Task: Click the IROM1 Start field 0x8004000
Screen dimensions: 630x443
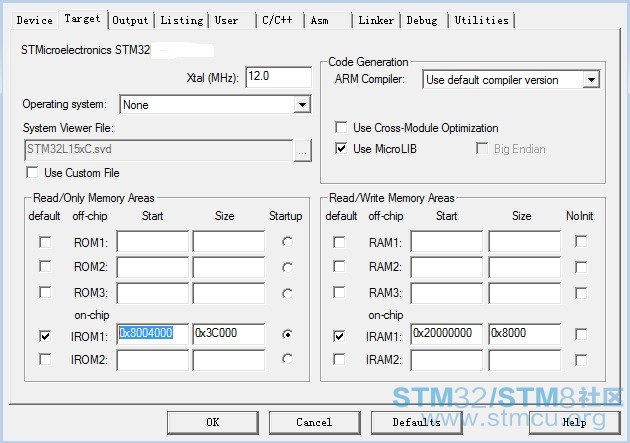Action: point(152,334)
